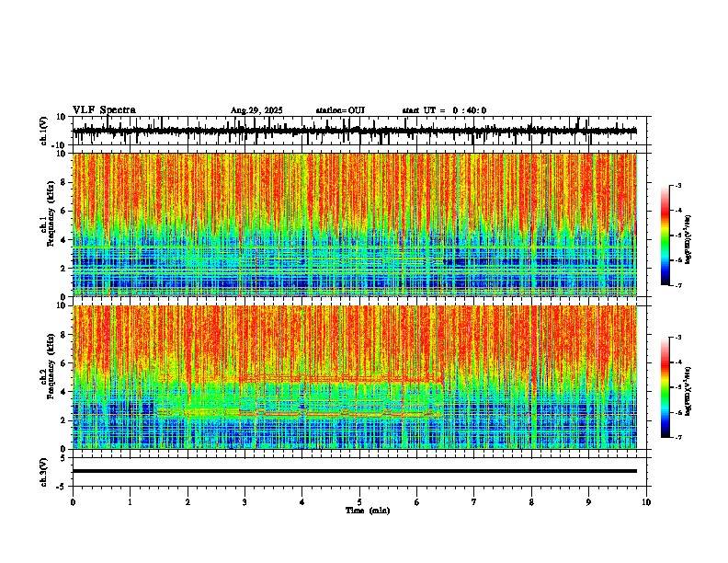The image size is (728, 563).
Task: Click inside the ch.1 spectrogram panel
Action: (355, 224)
